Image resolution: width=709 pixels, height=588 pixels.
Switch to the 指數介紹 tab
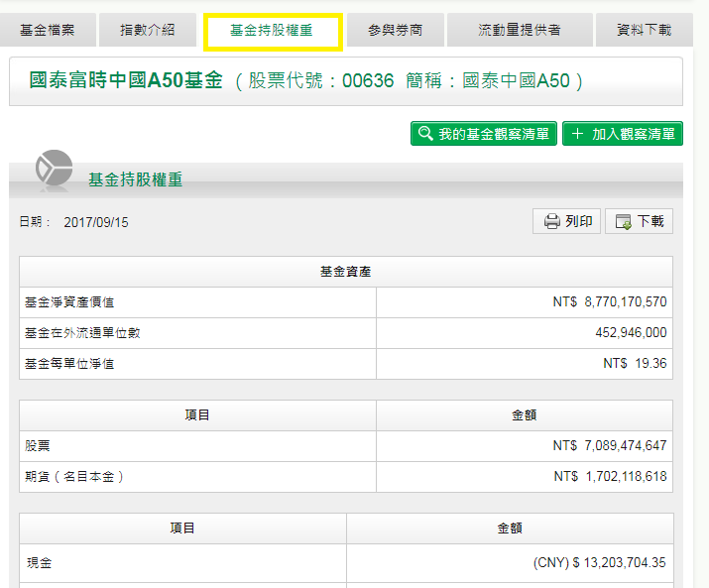[x=148, y=30]
